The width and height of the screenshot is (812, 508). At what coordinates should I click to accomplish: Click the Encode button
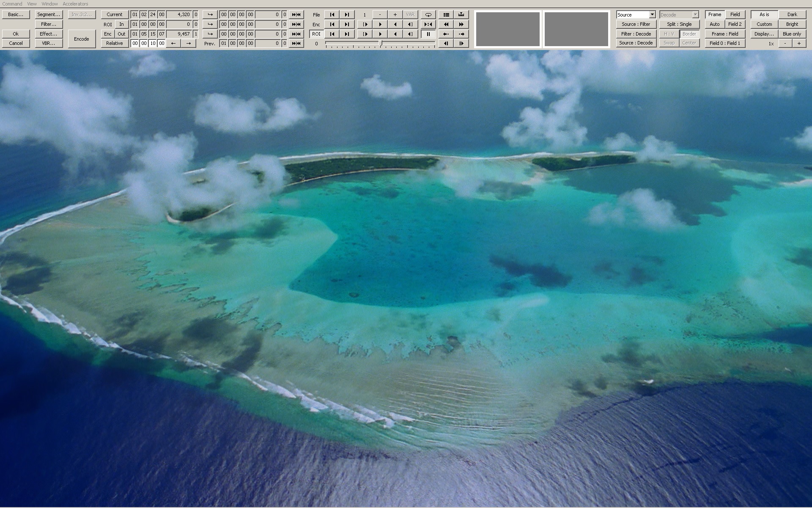(x=81, y=39)
